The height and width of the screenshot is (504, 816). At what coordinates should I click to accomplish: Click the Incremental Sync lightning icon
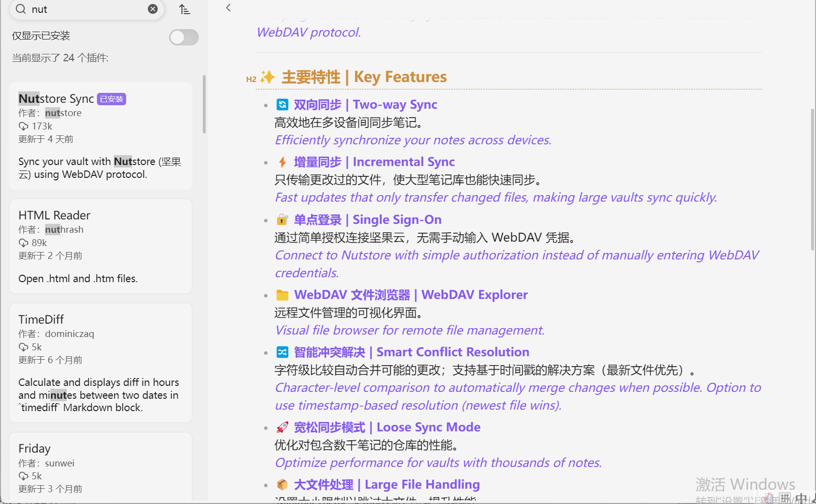[282, 162]
